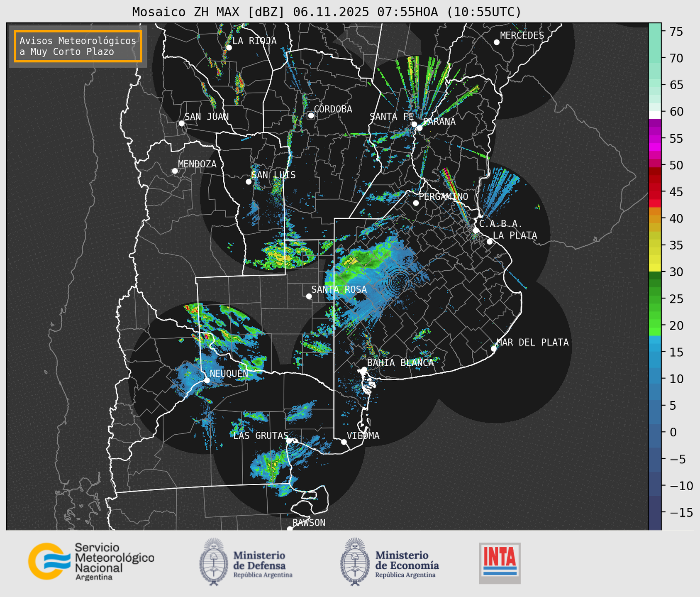Click the -10 dBZ scale tick label

[x=681, y=486]
